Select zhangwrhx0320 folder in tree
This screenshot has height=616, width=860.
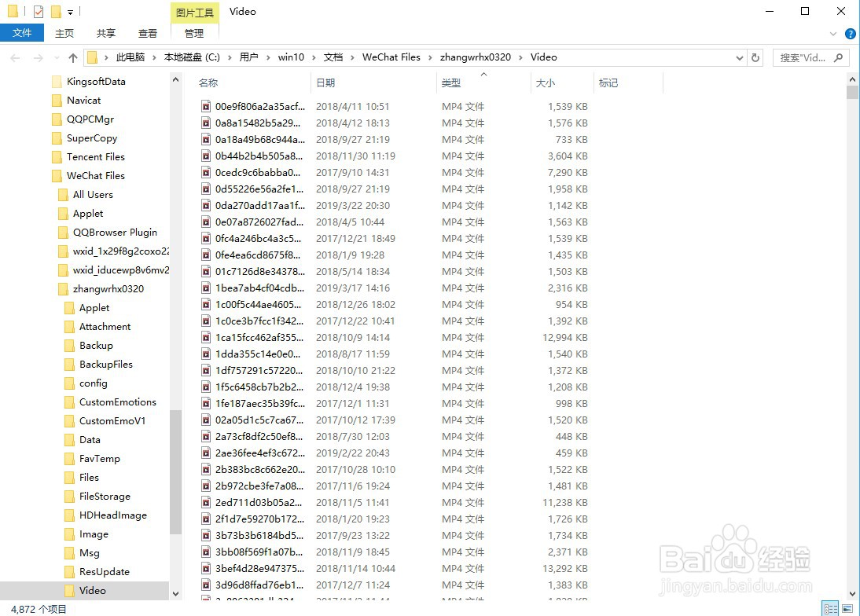108,289
